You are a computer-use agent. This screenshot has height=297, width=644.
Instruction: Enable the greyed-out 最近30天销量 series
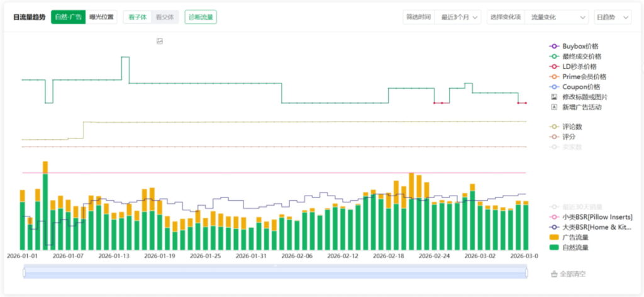(x=554, y=206)
